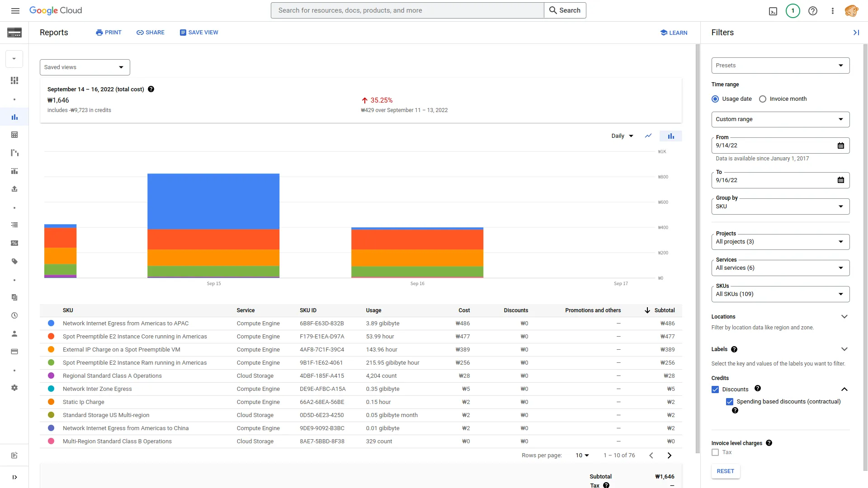Open the notifications badge showing 1
868x488 pixels.
(793, 11)
